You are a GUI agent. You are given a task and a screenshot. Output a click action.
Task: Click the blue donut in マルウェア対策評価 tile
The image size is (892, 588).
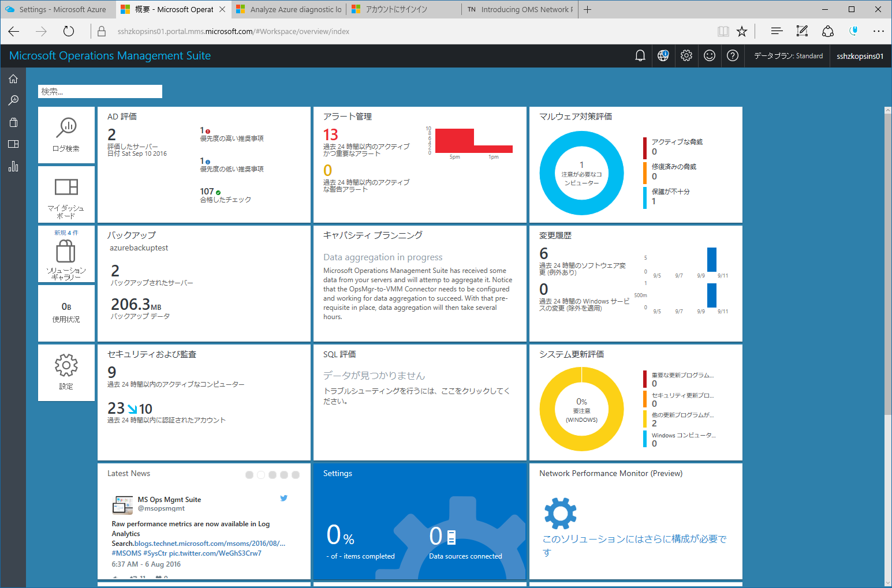coord(581,173)
